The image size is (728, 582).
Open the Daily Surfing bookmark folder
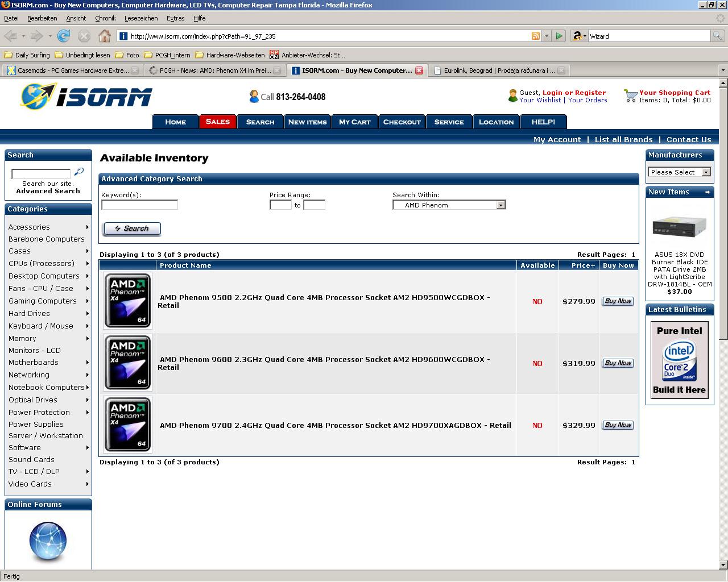pyautogui.click(x=27, y=55)
